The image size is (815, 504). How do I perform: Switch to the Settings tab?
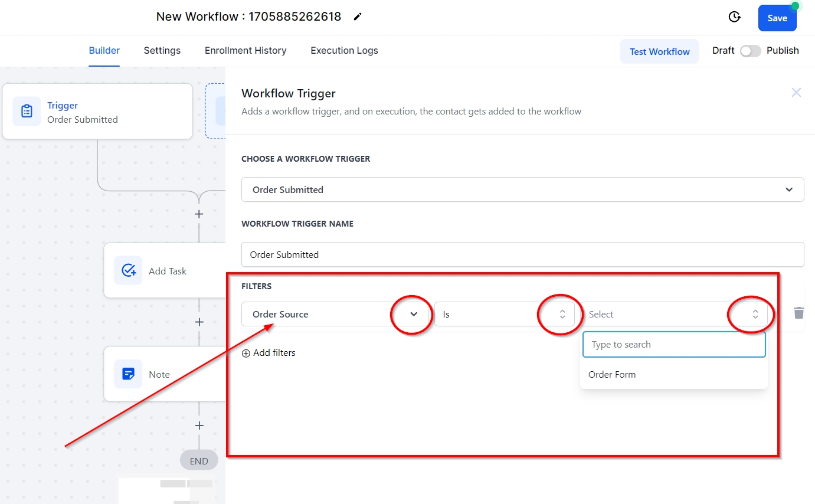[162, 51]
